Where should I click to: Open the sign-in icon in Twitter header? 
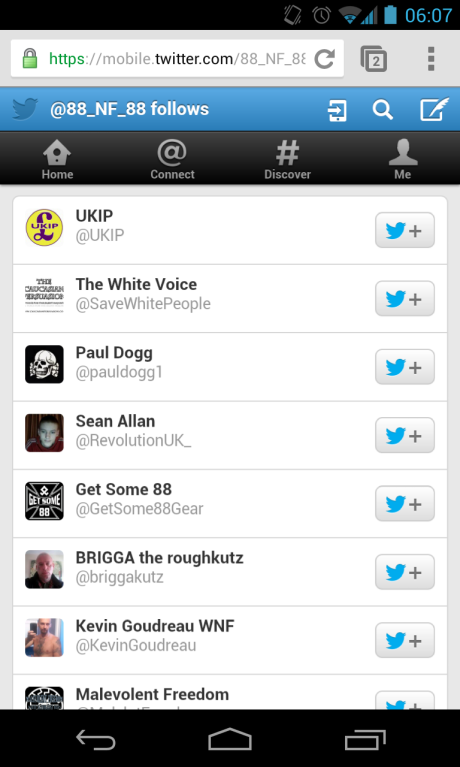[x=337, y=110]
